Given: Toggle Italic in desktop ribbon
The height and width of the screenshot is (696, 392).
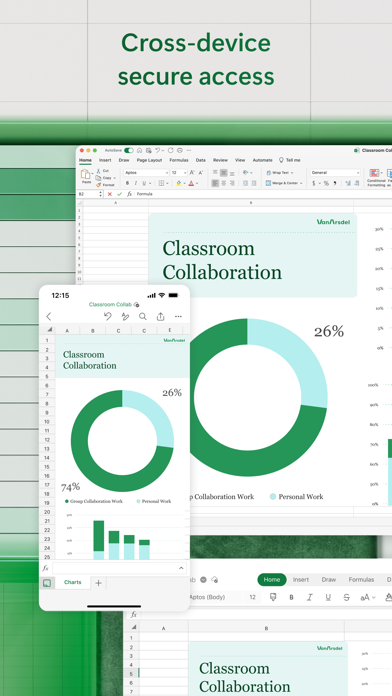Looking at the screenshot, I should tap(135, 183).
